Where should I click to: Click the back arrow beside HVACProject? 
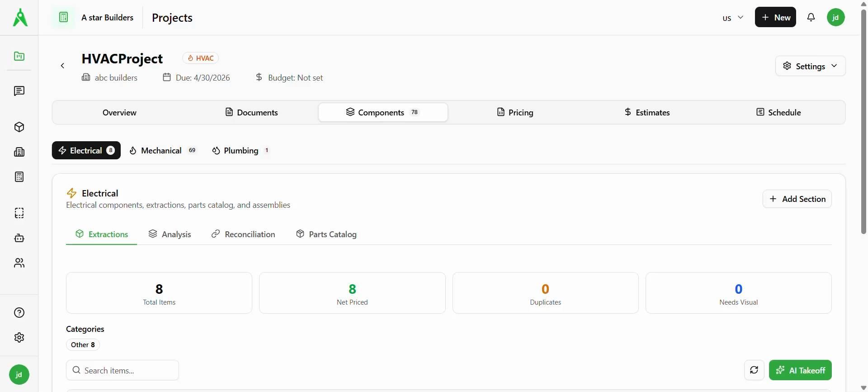[63, 66]
